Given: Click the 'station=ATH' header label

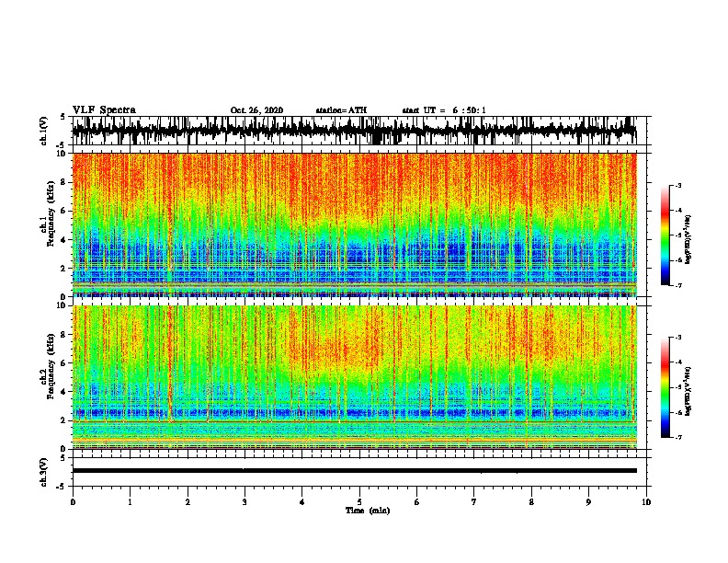Looking at the screenshot, I should tap(341, 110).
